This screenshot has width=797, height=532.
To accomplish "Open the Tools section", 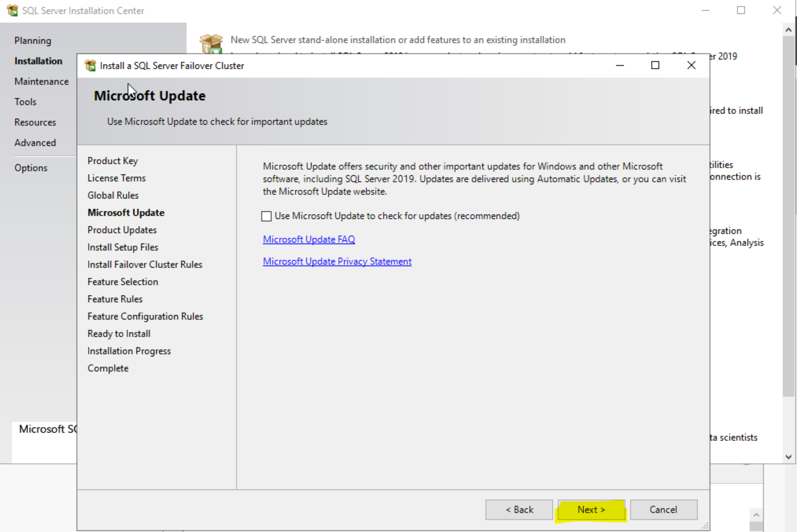I will (25, 102).
